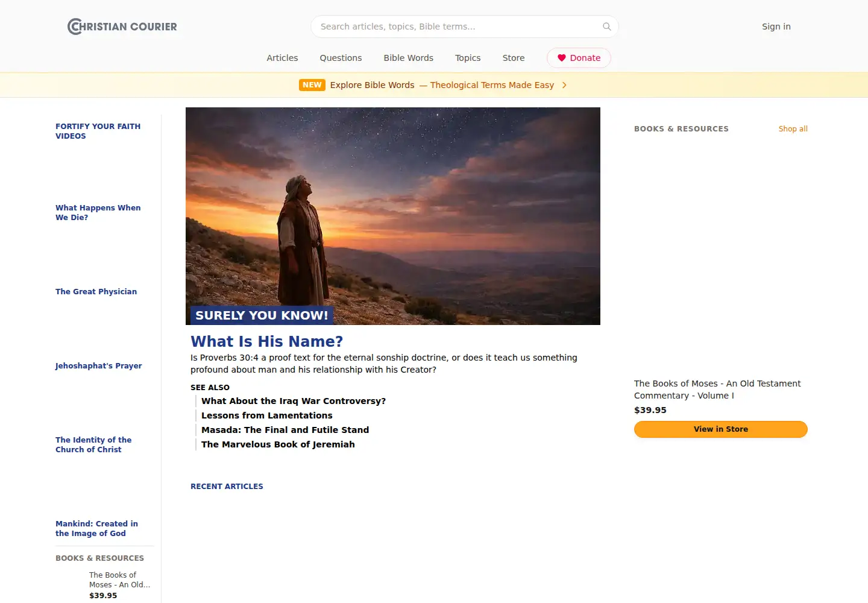
Task: Open the Topics menu item
Action: pos(468,58)
